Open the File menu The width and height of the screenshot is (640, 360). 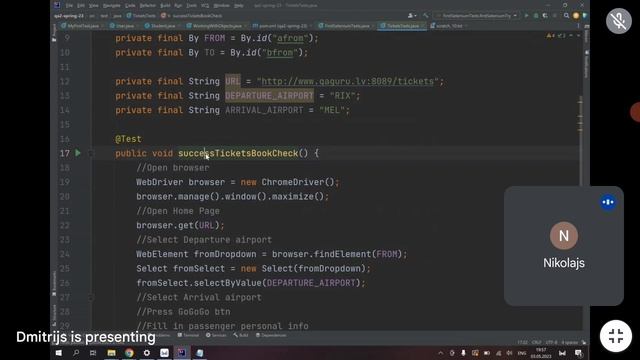pos(69,6)
